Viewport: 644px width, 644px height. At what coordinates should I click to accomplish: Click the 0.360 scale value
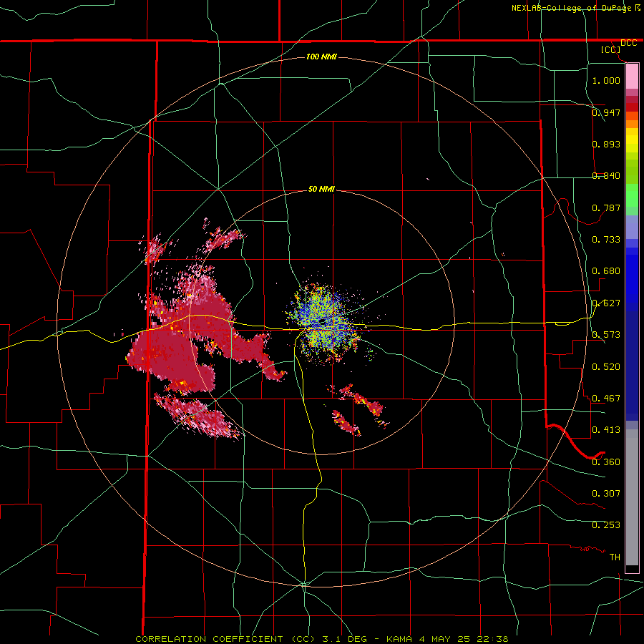pyautogui.click(x=606, y=462)
